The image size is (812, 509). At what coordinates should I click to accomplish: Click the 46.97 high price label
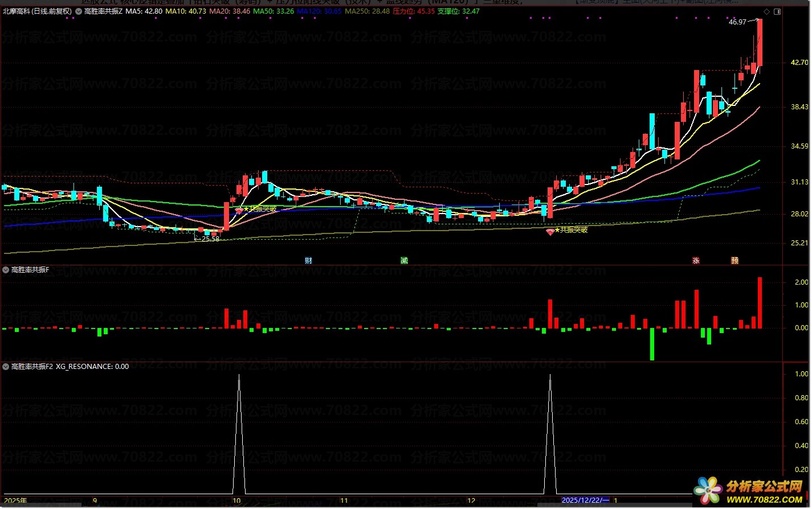737,22
